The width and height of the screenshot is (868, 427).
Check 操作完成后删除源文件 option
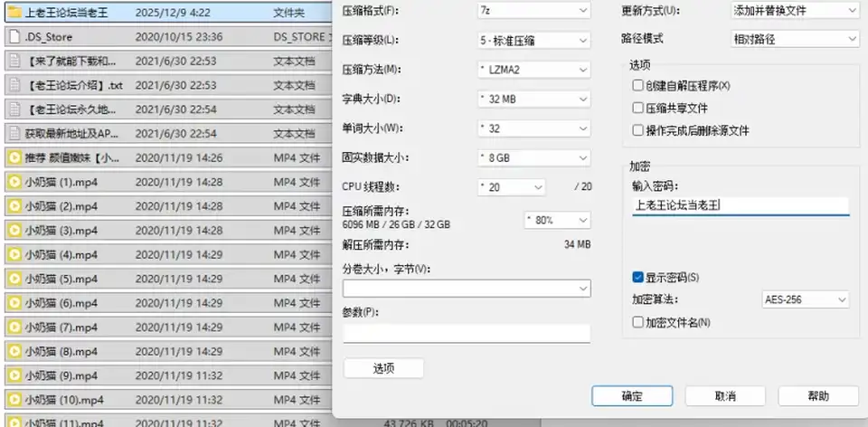(637, 130)
